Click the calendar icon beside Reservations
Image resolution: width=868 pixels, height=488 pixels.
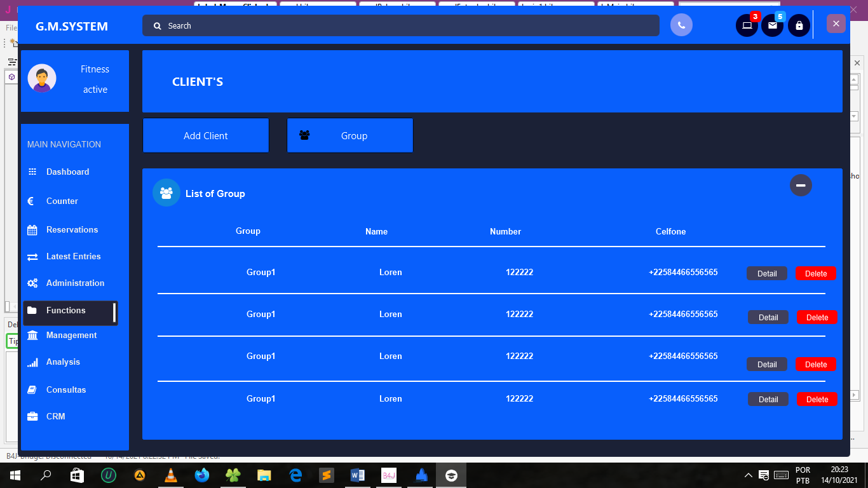32,230
